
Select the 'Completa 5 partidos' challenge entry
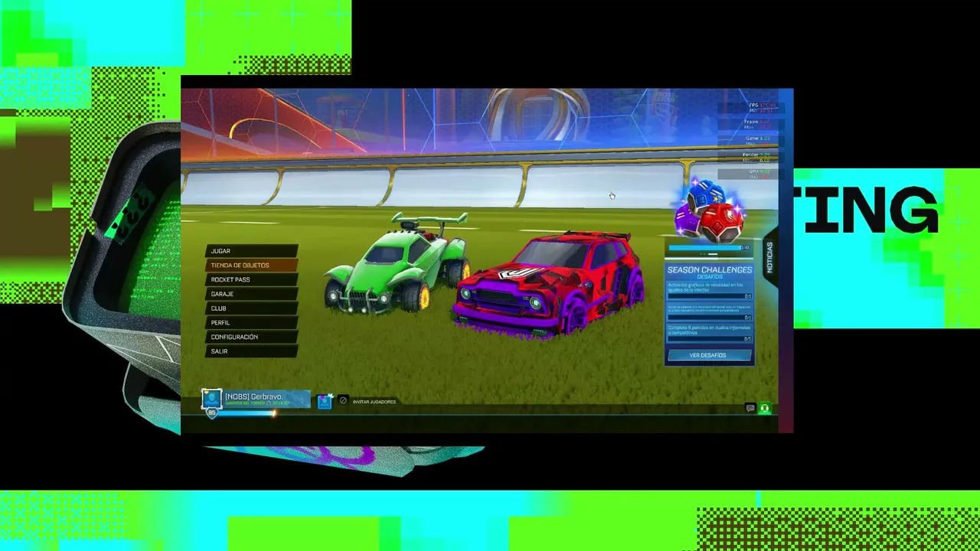click(709, 332)
